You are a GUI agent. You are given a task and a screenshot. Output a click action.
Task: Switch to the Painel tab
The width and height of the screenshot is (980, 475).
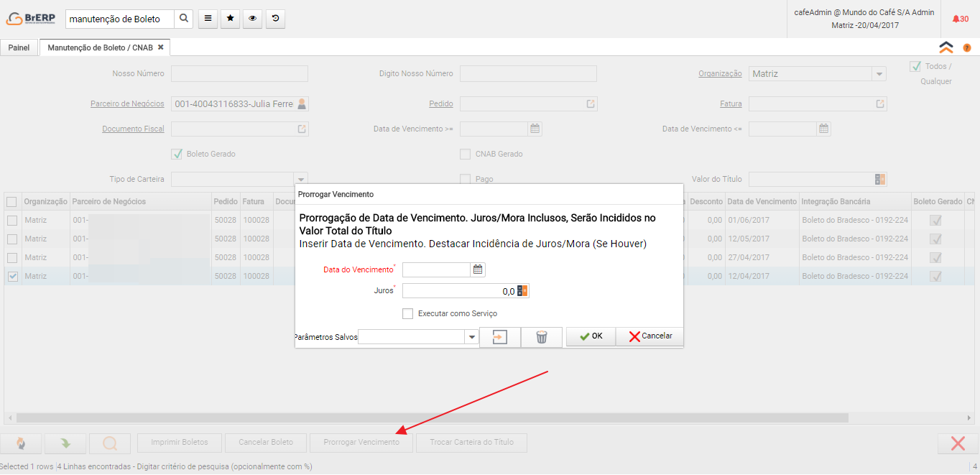[x=19, y=47]
